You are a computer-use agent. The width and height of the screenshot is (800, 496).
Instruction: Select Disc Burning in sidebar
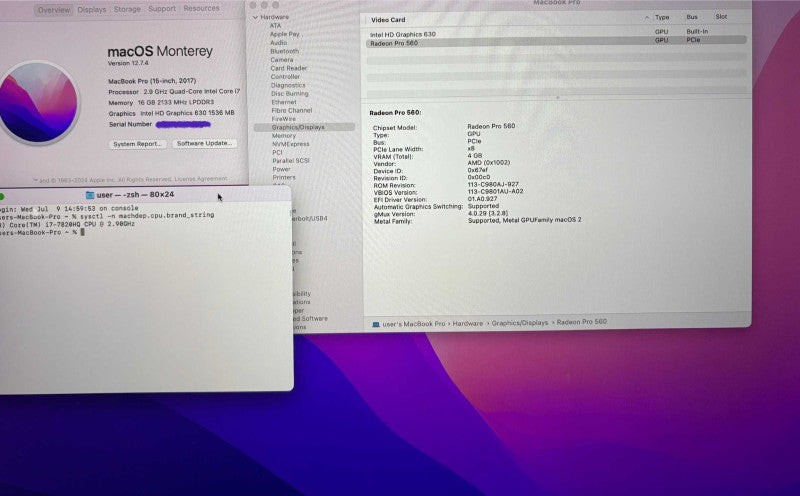point(290,93)
